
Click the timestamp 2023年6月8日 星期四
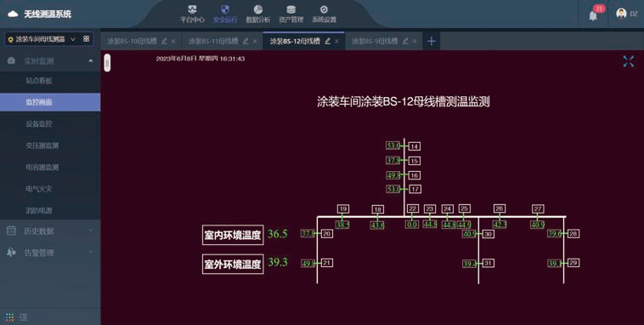(x=201, y=59)
